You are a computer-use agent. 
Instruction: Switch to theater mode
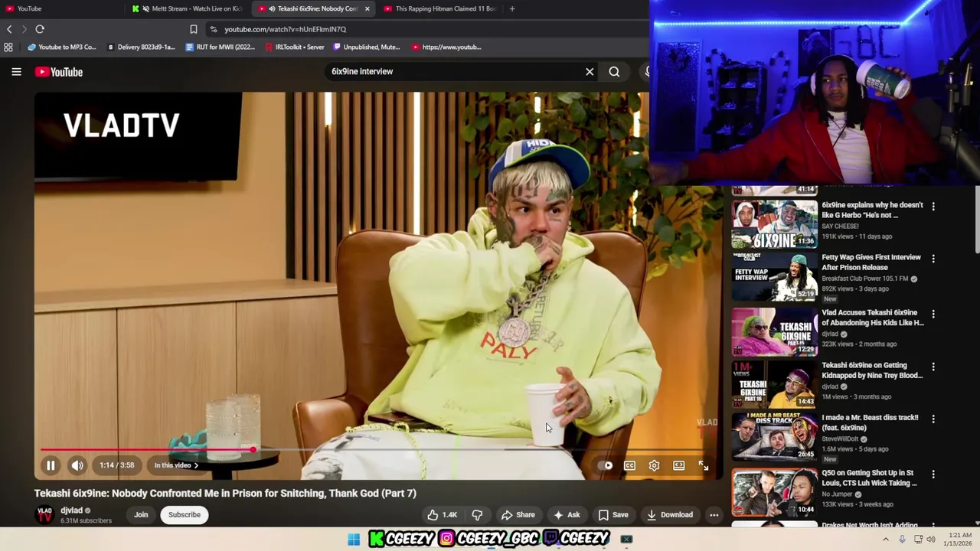pyautogui.click(x=678, y=465)
